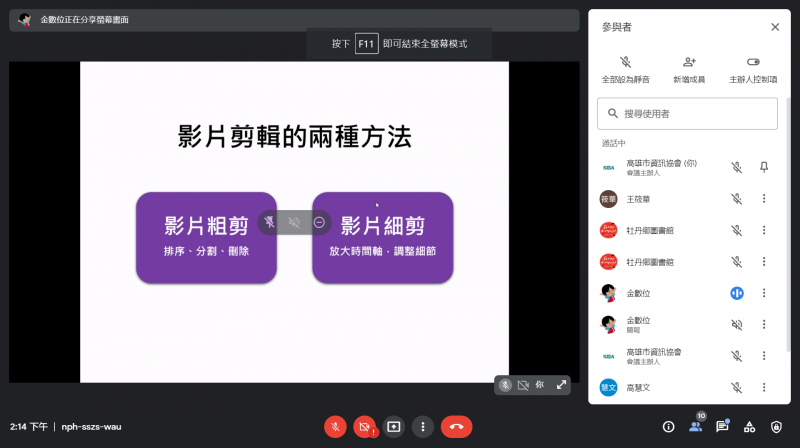Click meeting code nph-sszs-wau
The height and width of the screenshot is (448, 800).
[91, 427]
